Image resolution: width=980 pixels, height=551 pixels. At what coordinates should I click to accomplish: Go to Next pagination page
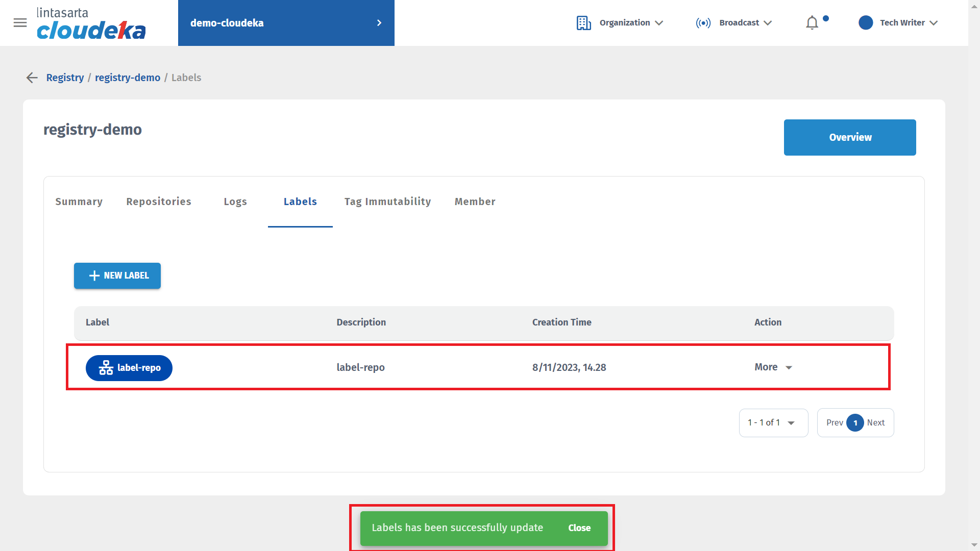click(x=875, y=422)
